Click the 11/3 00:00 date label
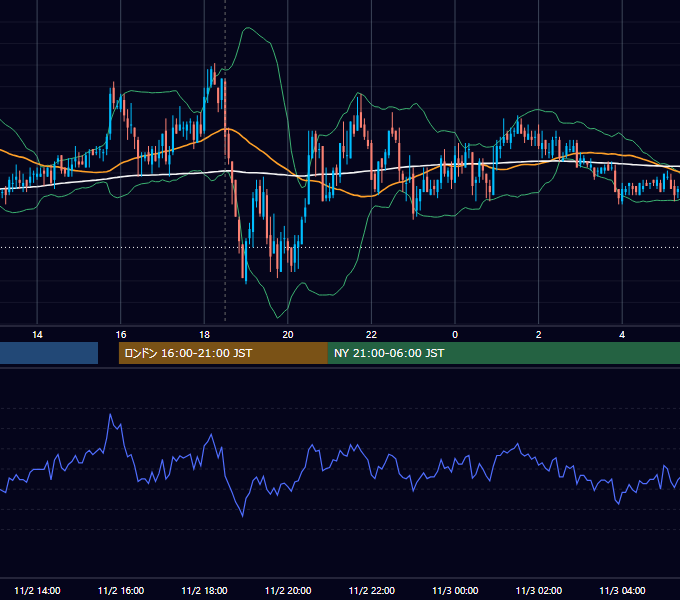This screenshot has width=680, height=600. click(455, 590)
